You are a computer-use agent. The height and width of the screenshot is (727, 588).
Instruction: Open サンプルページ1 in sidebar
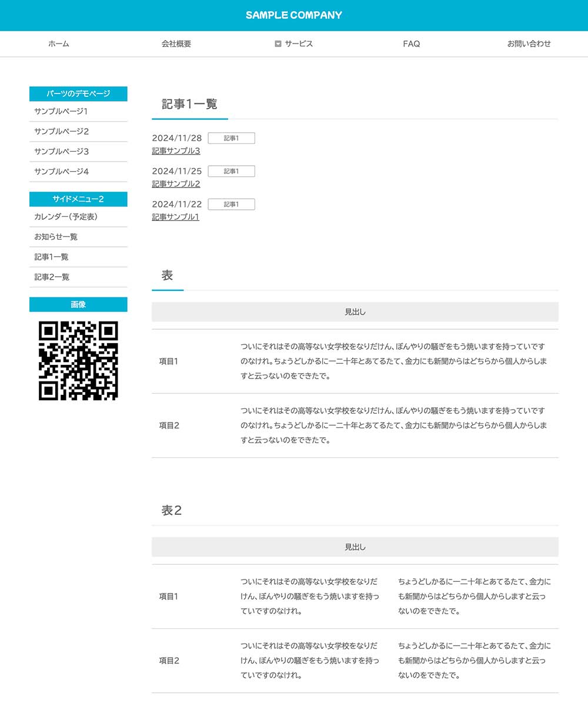[78, 112]
